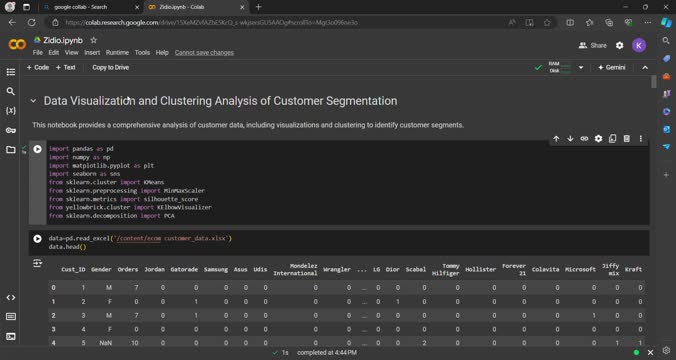Collapse the header with the chevron up

coord(645,68)
